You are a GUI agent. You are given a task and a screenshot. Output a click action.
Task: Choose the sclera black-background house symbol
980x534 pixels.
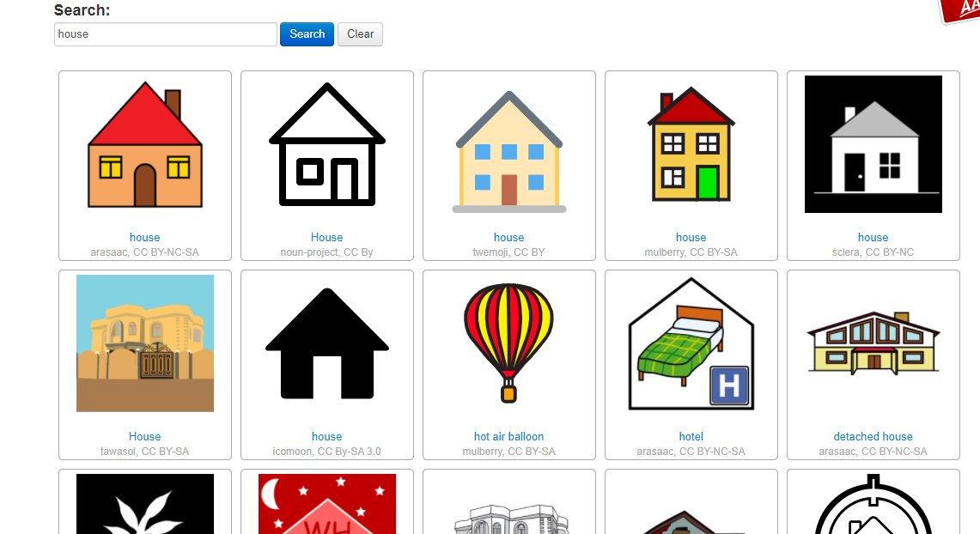[873, 144]
